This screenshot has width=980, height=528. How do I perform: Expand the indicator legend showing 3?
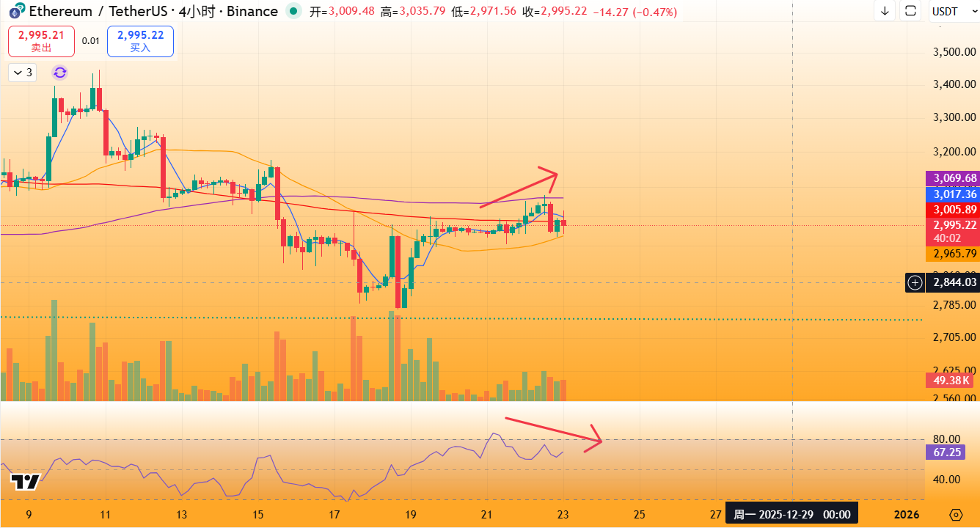[22, 72]
